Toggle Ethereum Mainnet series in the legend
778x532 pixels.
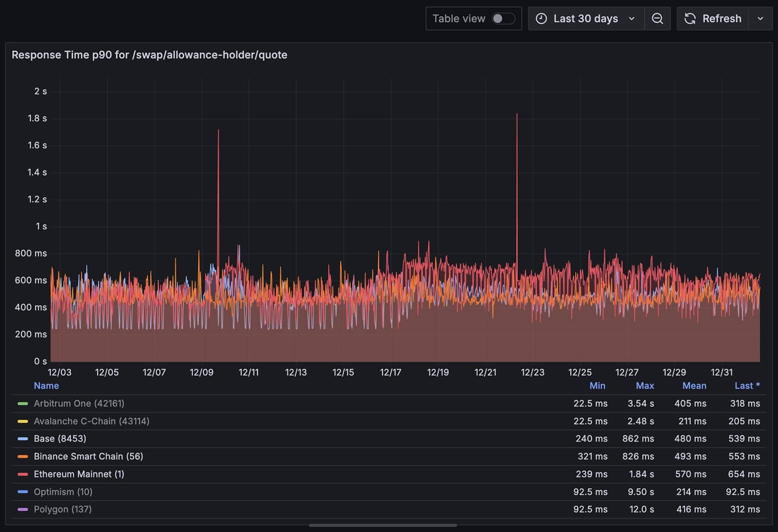click(80, 474)
